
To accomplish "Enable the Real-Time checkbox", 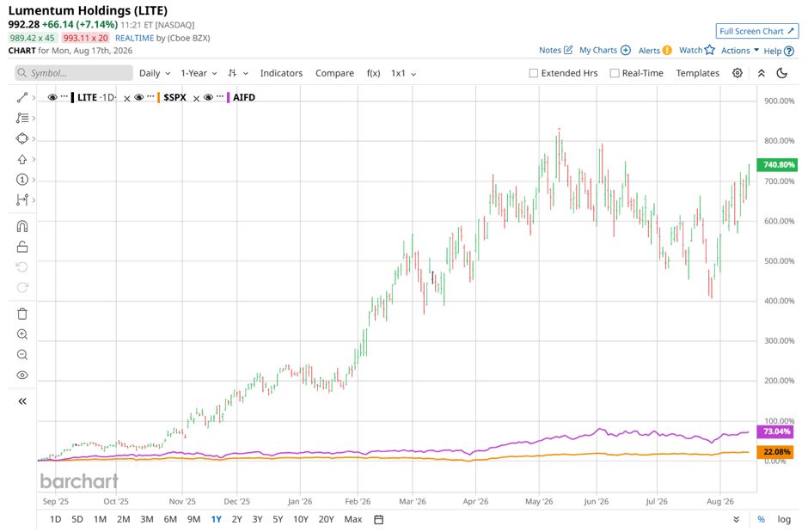I will point(615,73).
